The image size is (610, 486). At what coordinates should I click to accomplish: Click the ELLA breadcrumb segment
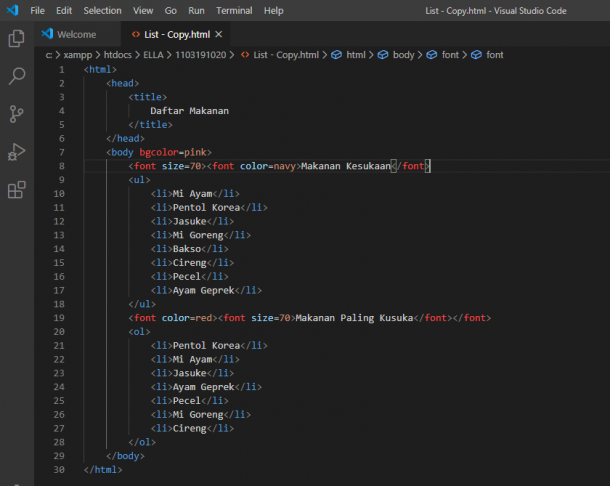click(x=153, y=55)
